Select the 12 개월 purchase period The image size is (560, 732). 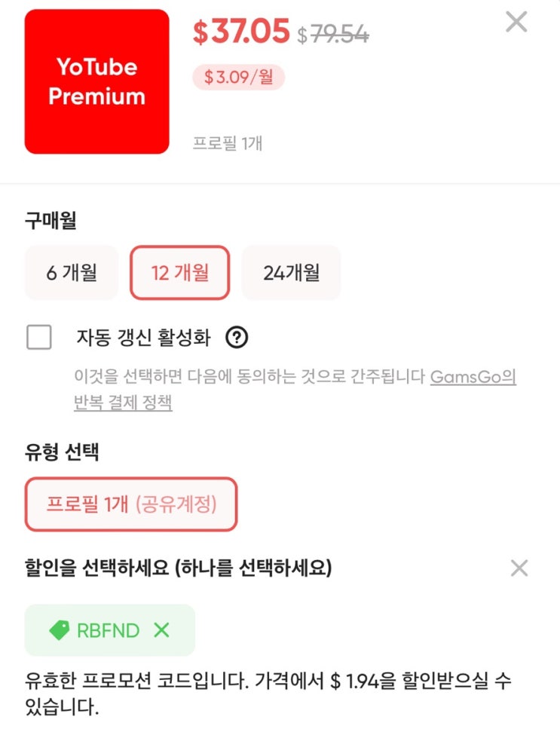tap(180, 273)
